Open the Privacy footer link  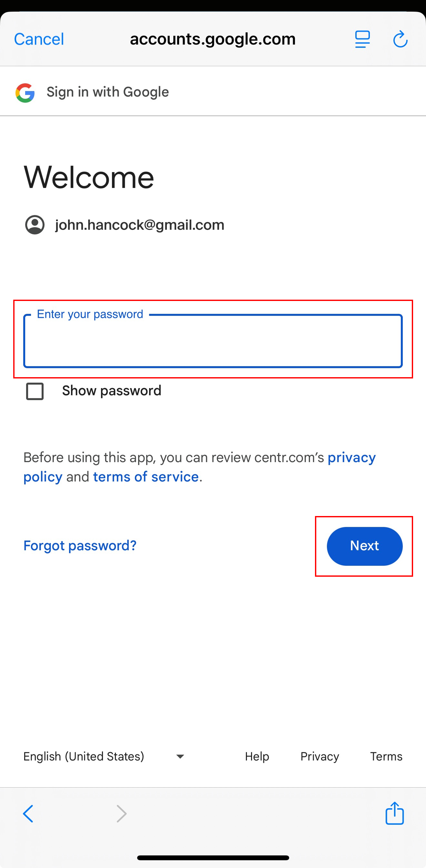click(x=319, y=757)
